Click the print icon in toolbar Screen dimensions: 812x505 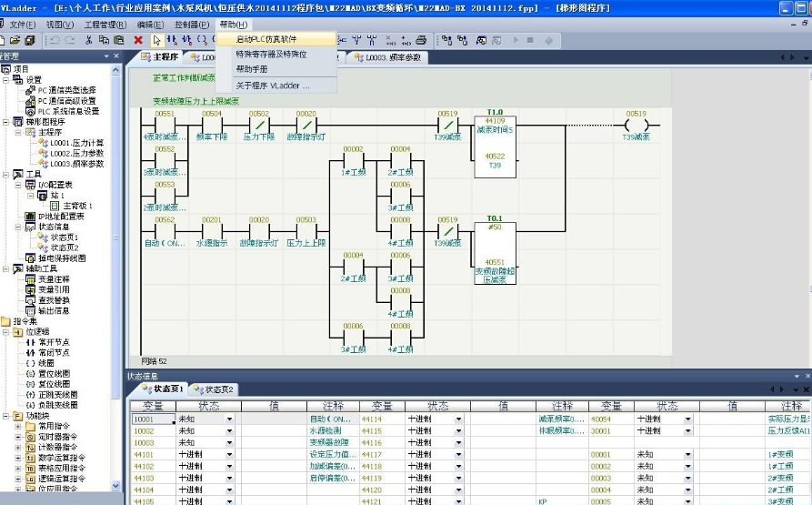421,40
